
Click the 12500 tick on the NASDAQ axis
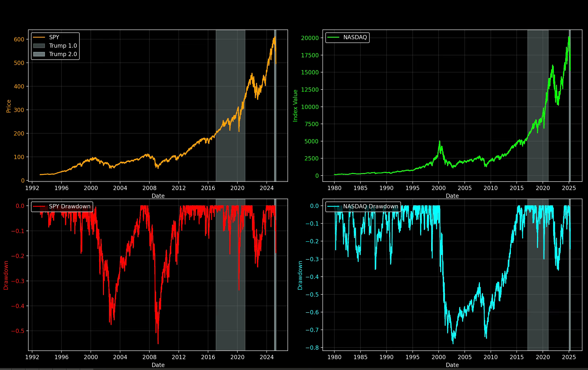tap(310, 90)
